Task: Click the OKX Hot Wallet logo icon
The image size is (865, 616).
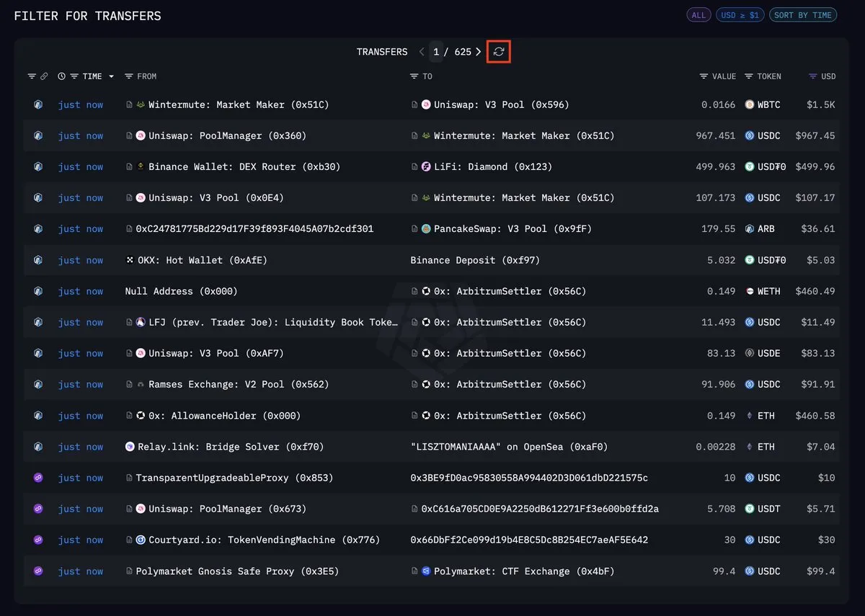Action: [x=130, y=260]
